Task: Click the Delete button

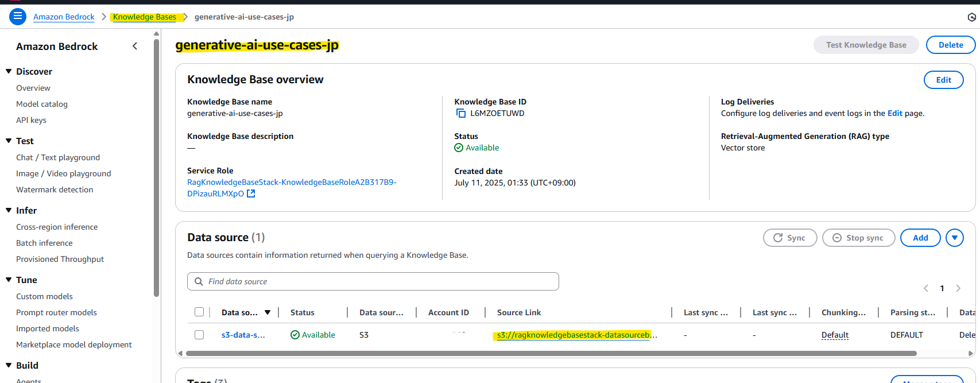Action: pos(951,45)
